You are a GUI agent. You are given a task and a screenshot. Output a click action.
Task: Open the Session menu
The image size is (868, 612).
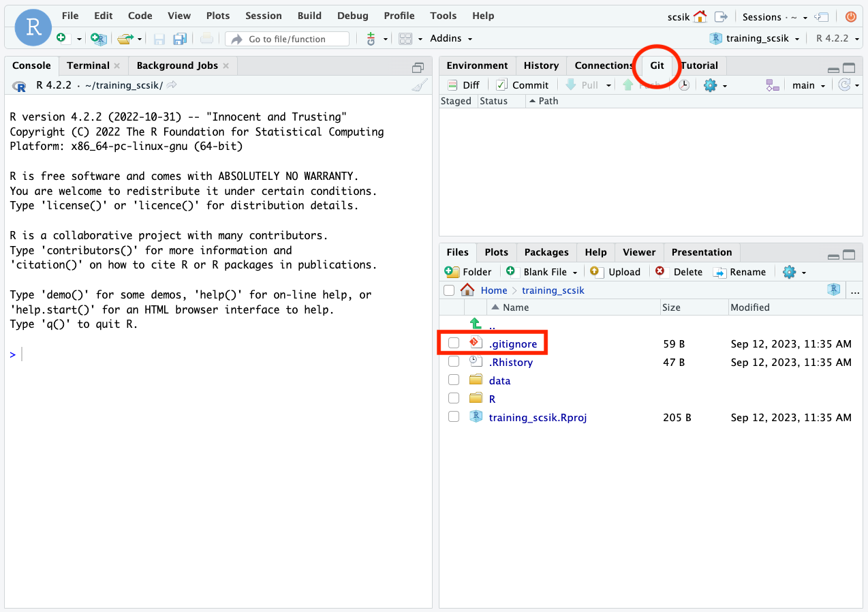263,16
